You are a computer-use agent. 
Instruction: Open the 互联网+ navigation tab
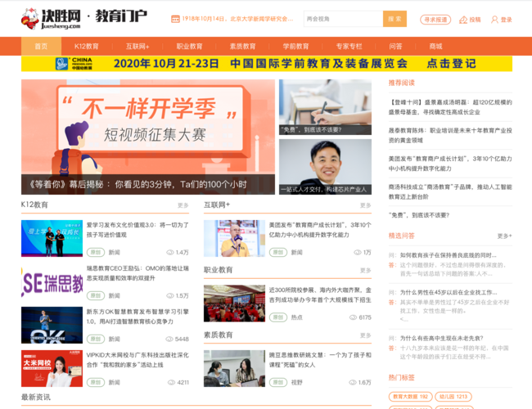138,46
